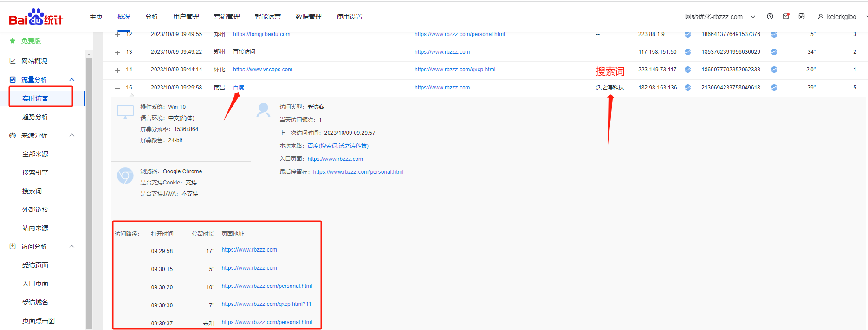The image size is (868, 330).
Task: Click the 访问分析 sidebar icon
Action: 13,247
